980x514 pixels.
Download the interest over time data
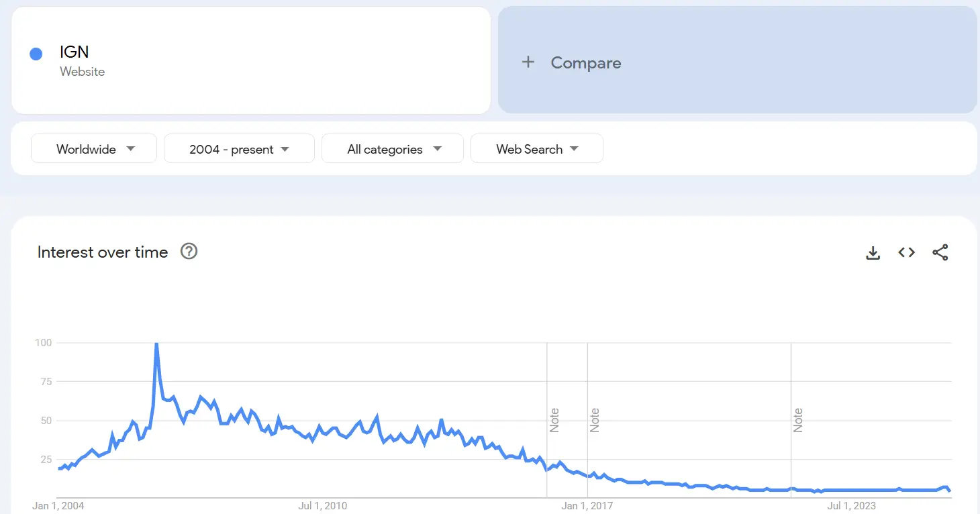coord(873,252)
